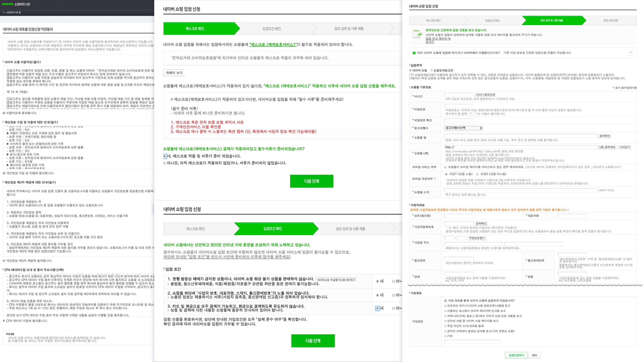
Task: Click the green info icon beside 이미 네이버 쇼핑에 입점해
Action: 414,53
